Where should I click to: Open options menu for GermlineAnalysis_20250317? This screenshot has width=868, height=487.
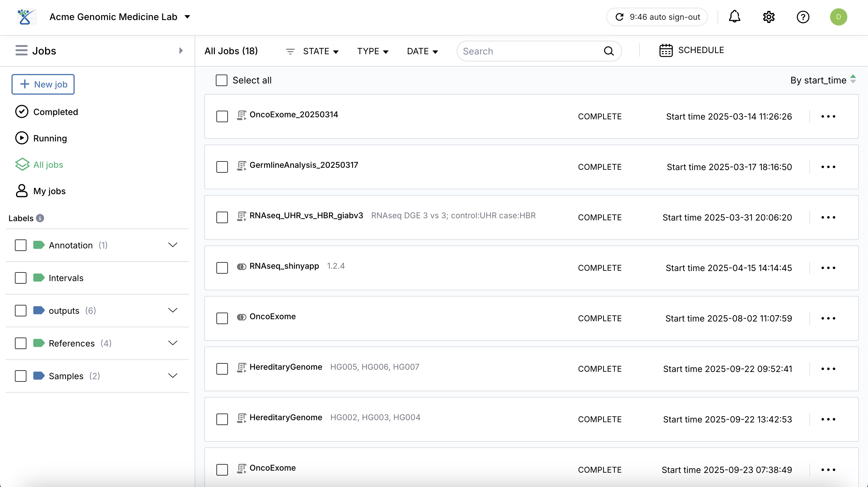(829, 167)
